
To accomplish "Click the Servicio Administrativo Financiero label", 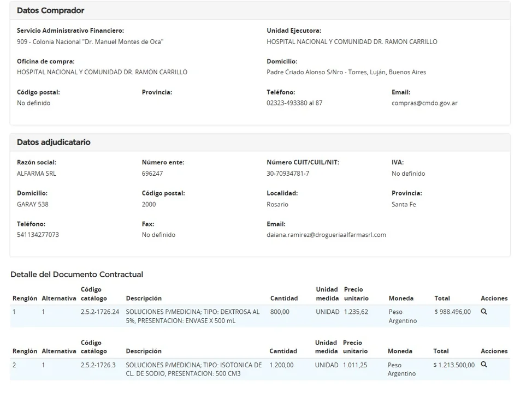I will (x=70, y=31).
